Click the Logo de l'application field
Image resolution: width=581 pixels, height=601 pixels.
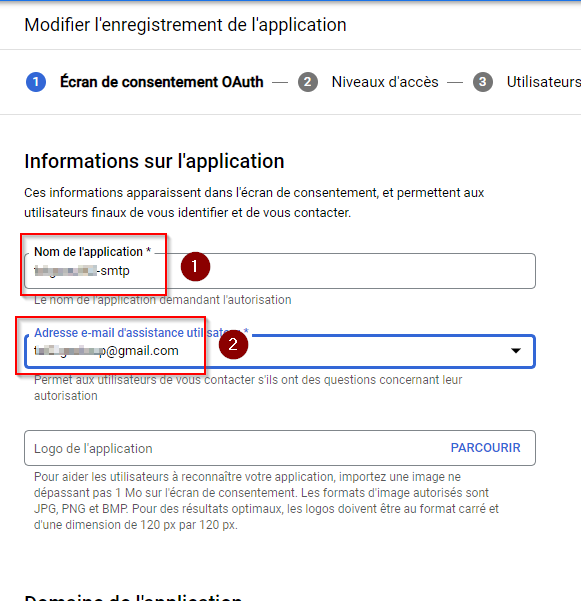coord(280,448)
